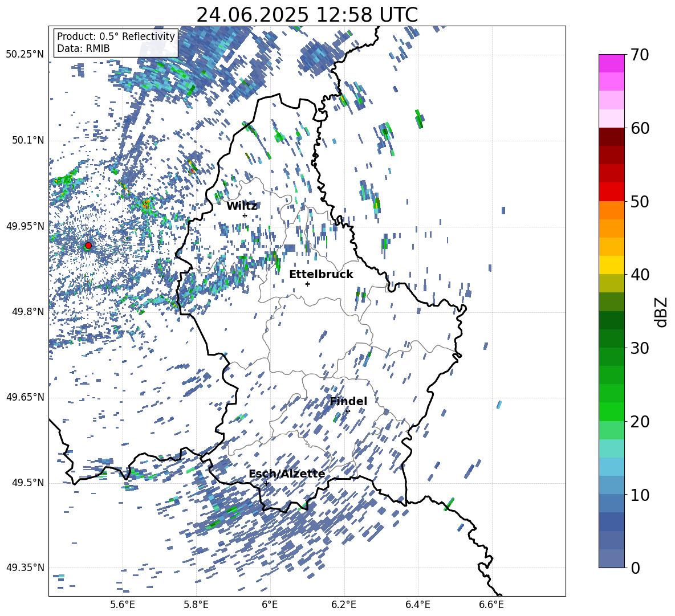The image size is (675, 616).
Task: Click the Esch/Alzette city label
Action: 287,474
